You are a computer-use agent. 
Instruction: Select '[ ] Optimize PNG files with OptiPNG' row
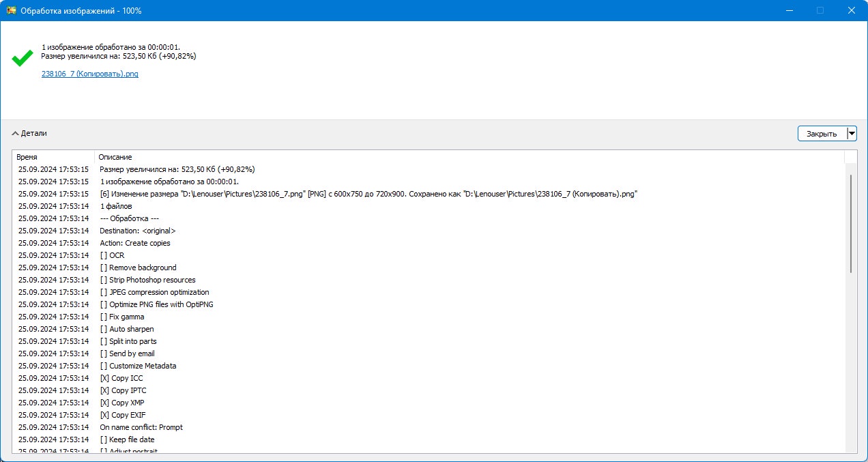(x=429, y=304)
